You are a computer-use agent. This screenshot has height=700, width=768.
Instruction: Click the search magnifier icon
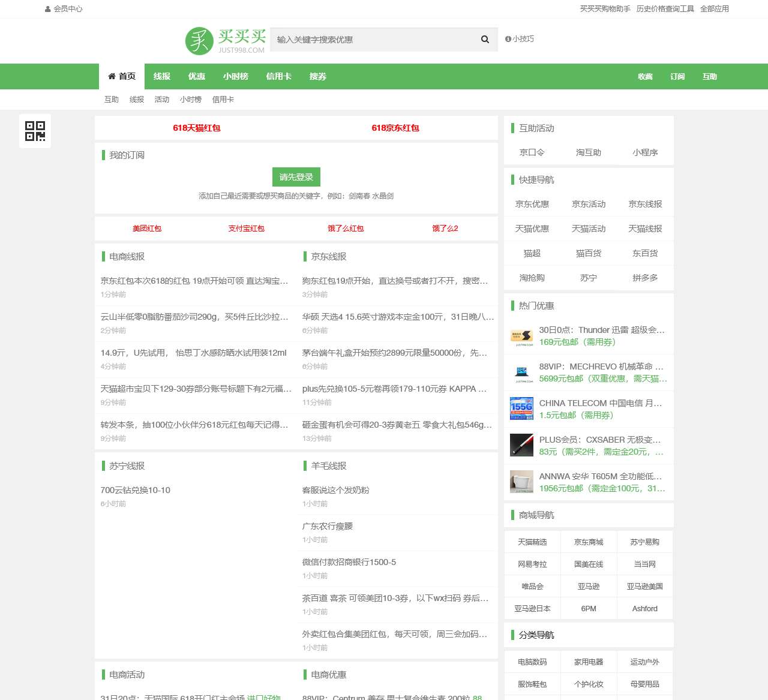(x=485, y=40)
